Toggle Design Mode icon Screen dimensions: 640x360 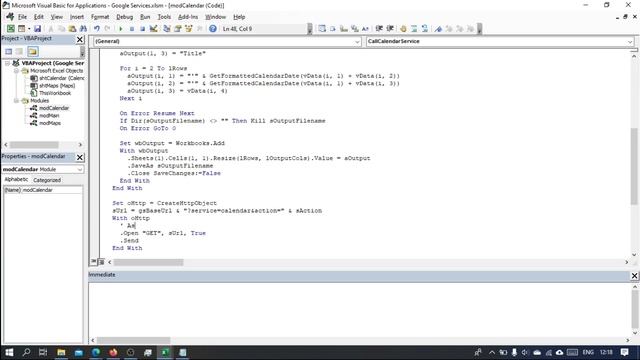(153, 29)
